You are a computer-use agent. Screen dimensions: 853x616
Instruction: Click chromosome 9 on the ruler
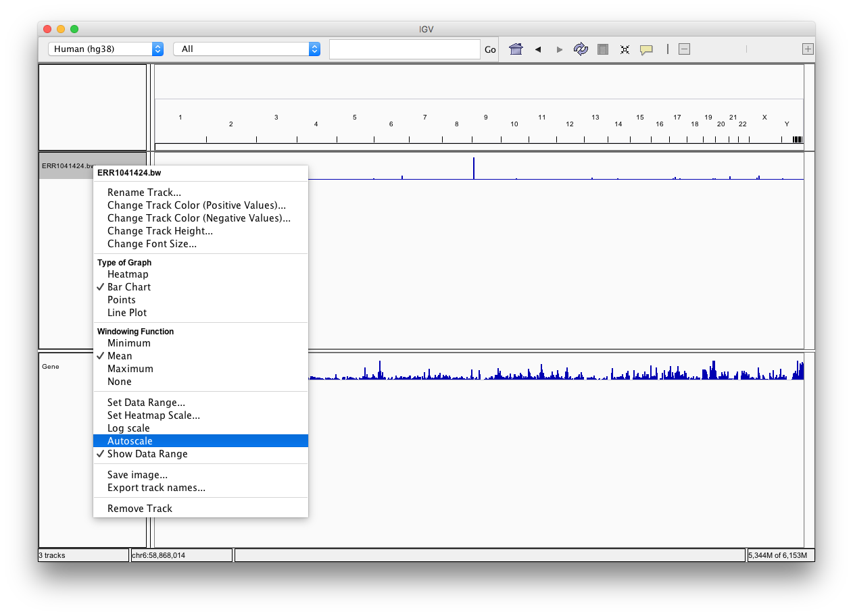(486, 118)
